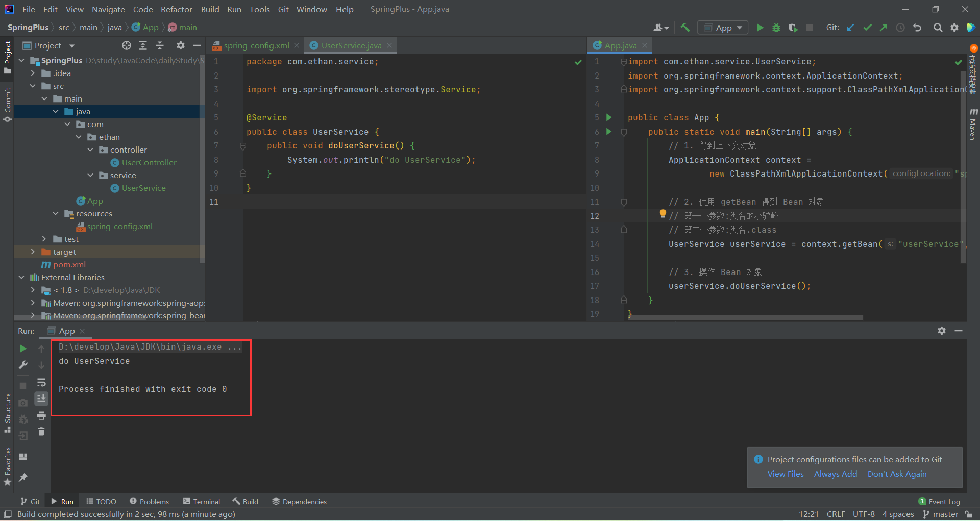Fold the main method at line 6 in App.java

(x=624, y=132)
